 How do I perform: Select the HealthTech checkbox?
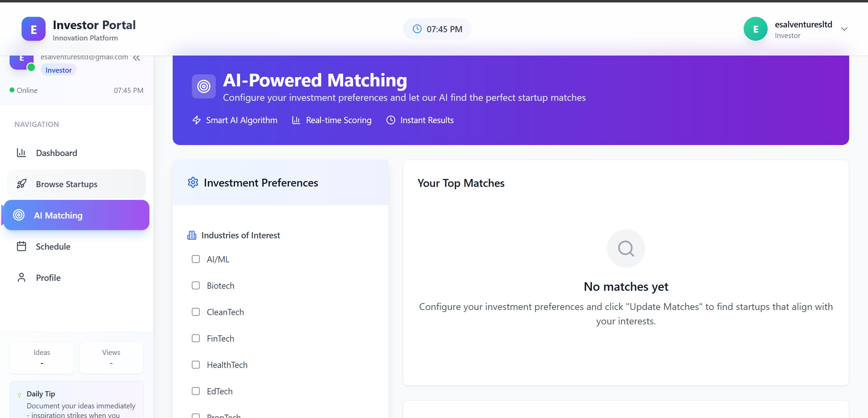click(196, 365)
